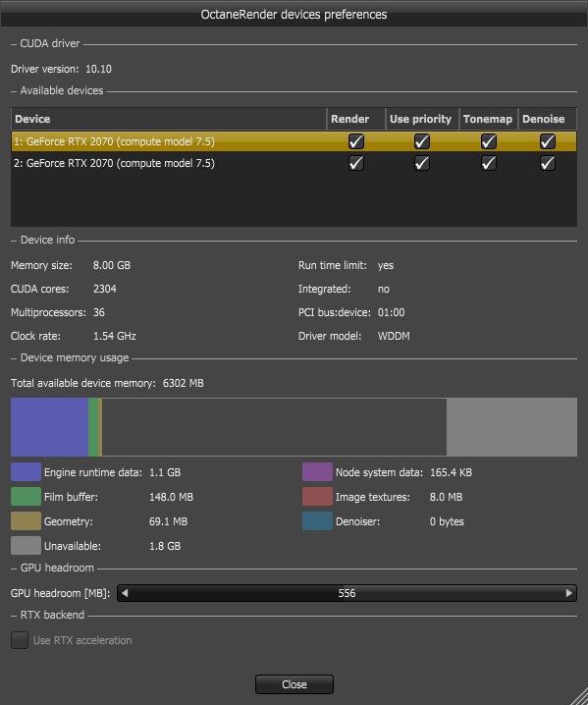Collapse the Available devices section
This screenshot has height=705, width=588.
pos(14,91)
